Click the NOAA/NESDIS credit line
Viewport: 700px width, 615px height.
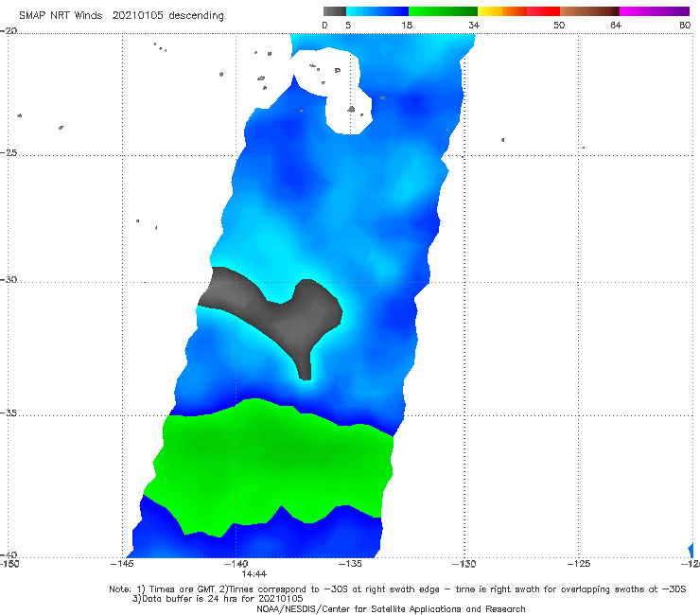(391, 608)
